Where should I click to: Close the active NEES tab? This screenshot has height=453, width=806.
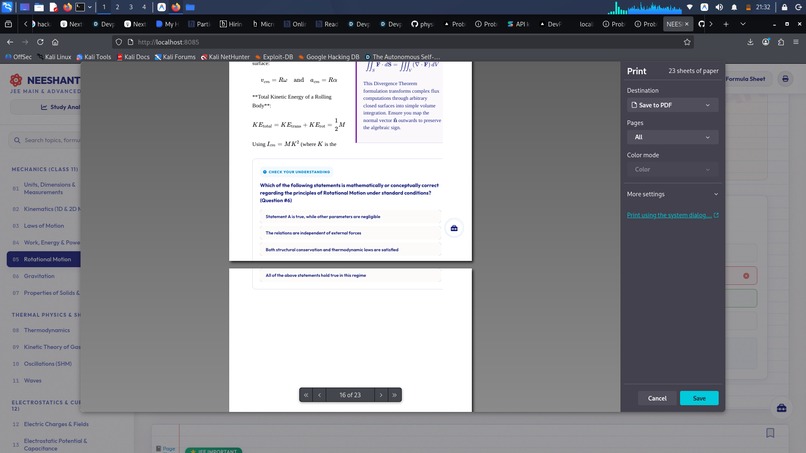[x=687, y=24]
